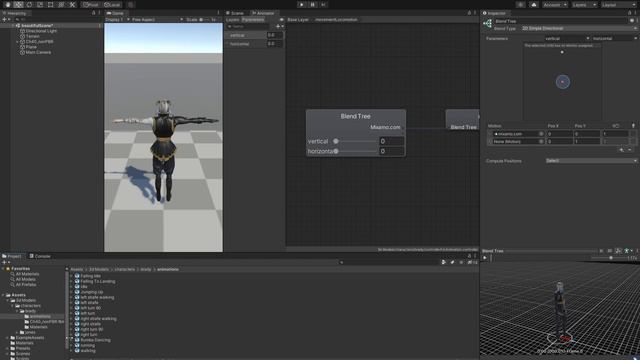Click Base Layer in the Animator breadcrumb
The width and height of the screenshot is (640, 360).
298,20
